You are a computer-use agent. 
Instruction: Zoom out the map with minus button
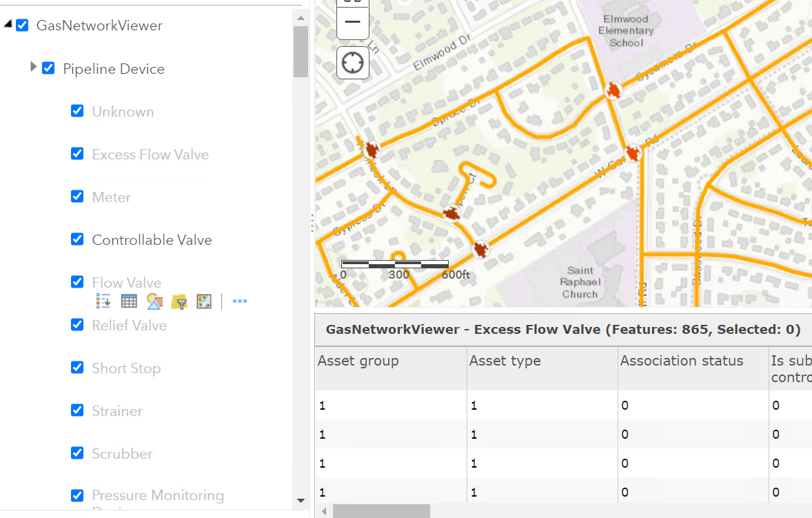(x=352, y=22)
